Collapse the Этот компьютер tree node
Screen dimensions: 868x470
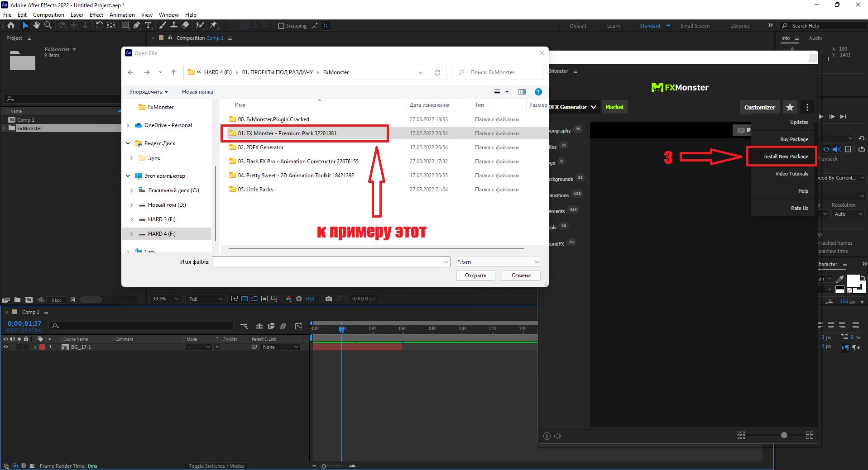click(x=128, y=176)
